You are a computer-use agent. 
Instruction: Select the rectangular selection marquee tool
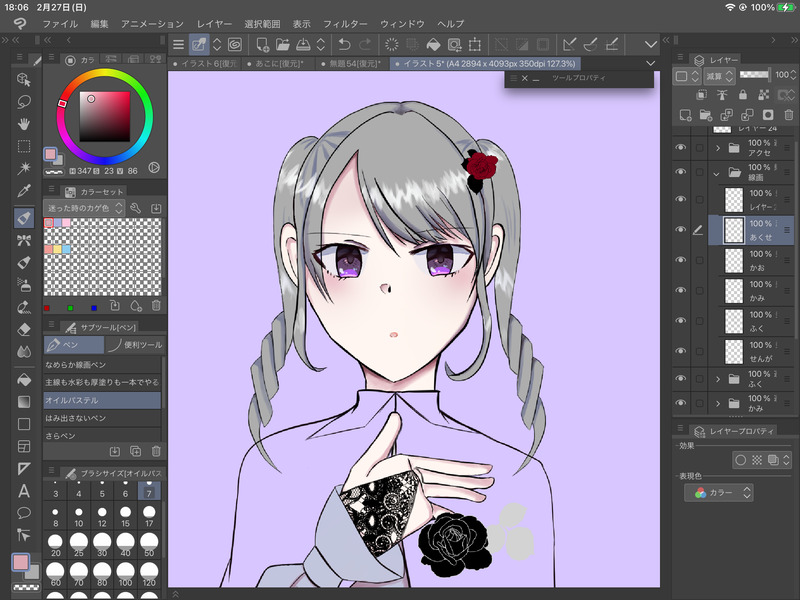click(x=23, y=146)
